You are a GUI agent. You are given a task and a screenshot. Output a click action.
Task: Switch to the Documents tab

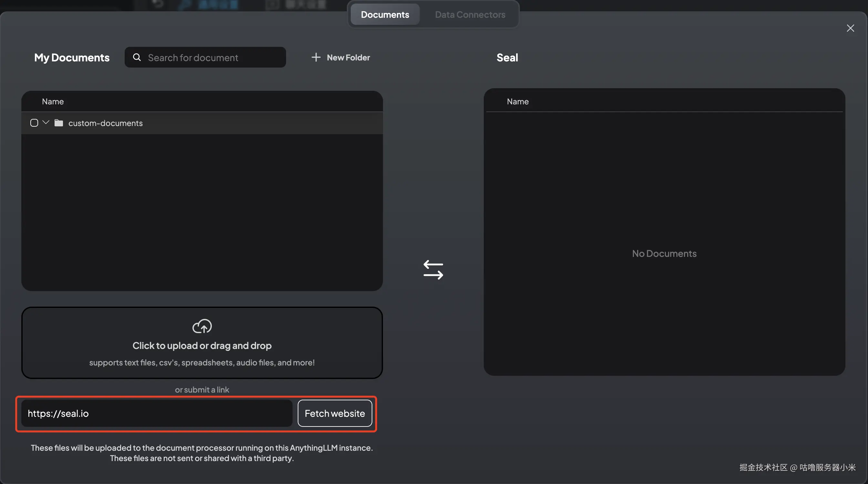(x=385, y=15)
